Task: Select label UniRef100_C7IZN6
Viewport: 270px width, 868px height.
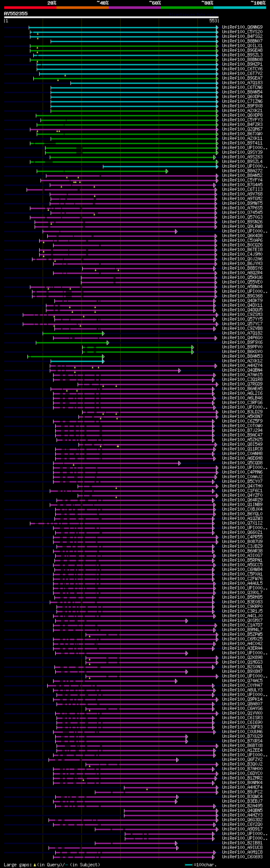Action: click(242, 102)
